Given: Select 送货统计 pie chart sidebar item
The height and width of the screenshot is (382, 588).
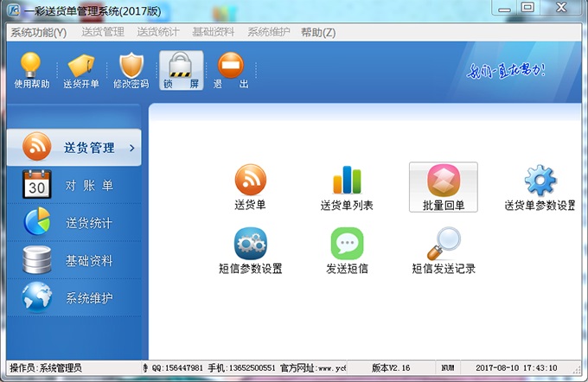Looking at the screenshot, I should tap(74, 223).
